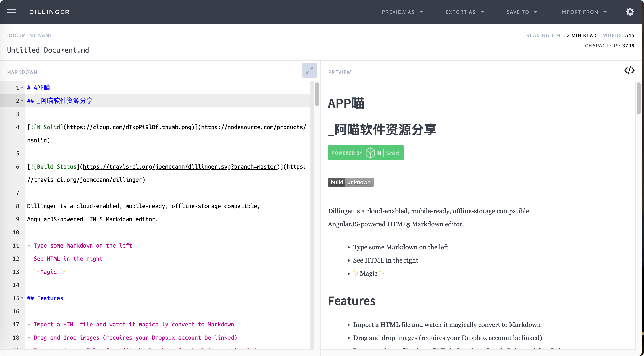Click 'Import a HTML file' line in editor
Viewport: 644px width, 356px height.
tap(130, 325)
